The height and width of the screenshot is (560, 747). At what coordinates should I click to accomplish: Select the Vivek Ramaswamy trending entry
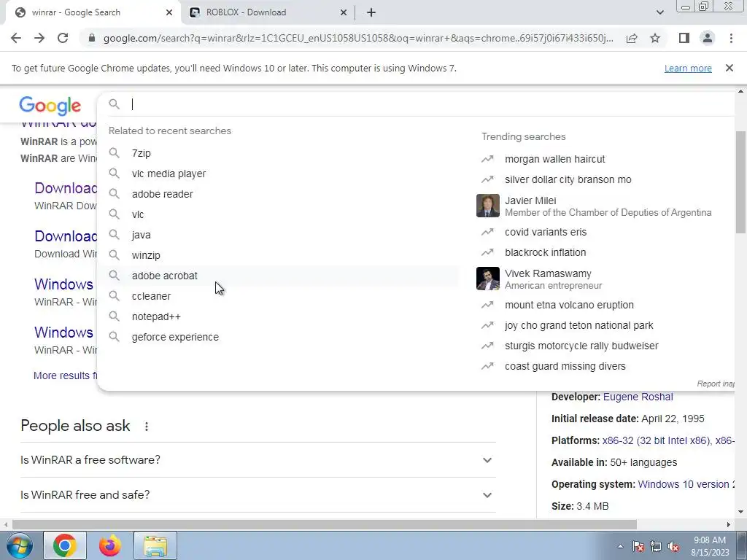(605, 279)
